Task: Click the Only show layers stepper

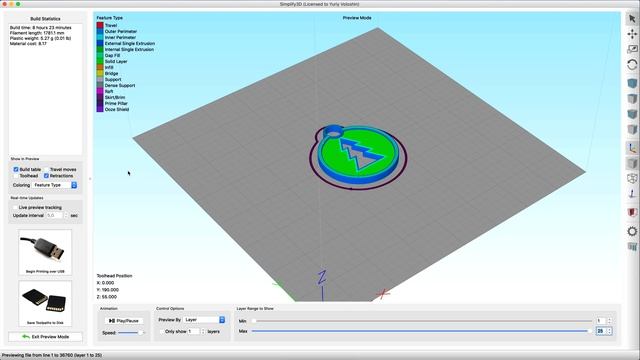Action: (203, 331)
